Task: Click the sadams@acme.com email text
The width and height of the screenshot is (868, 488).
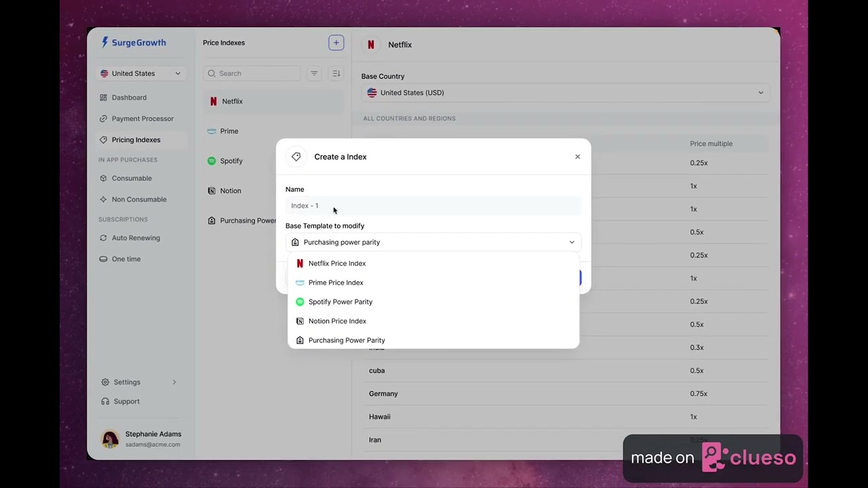Action: [x=153, y=445]
